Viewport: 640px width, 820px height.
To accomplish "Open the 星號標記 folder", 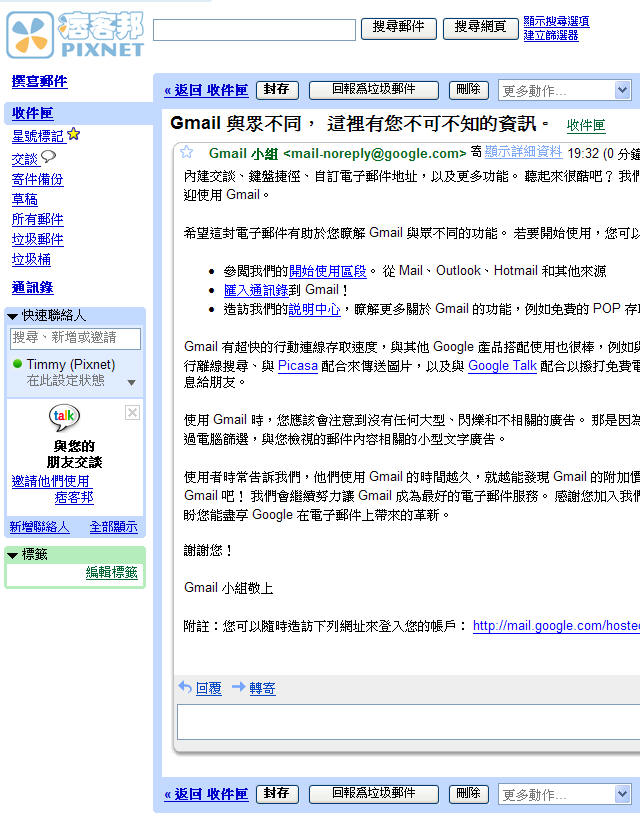I will [38, 136].
